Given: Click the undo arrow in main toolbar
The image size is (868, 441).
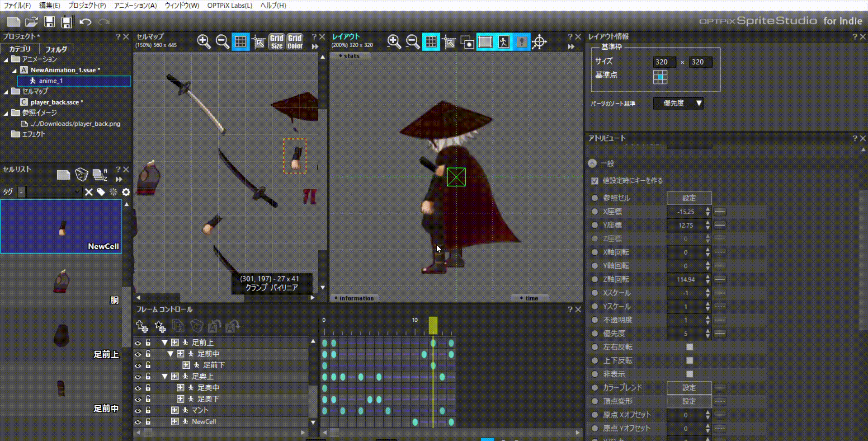Looking at the screenshot, I should point(85,21).
